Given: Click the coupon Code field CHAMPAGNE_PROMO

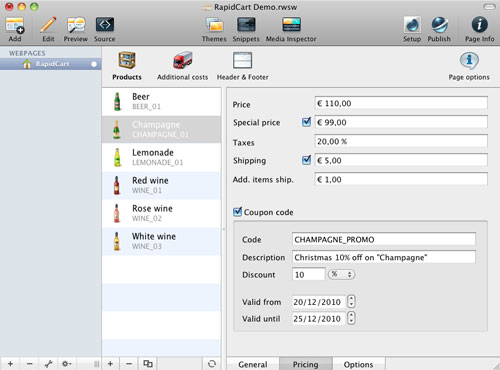Looking at the screenshot, I should tap(384, 239).
